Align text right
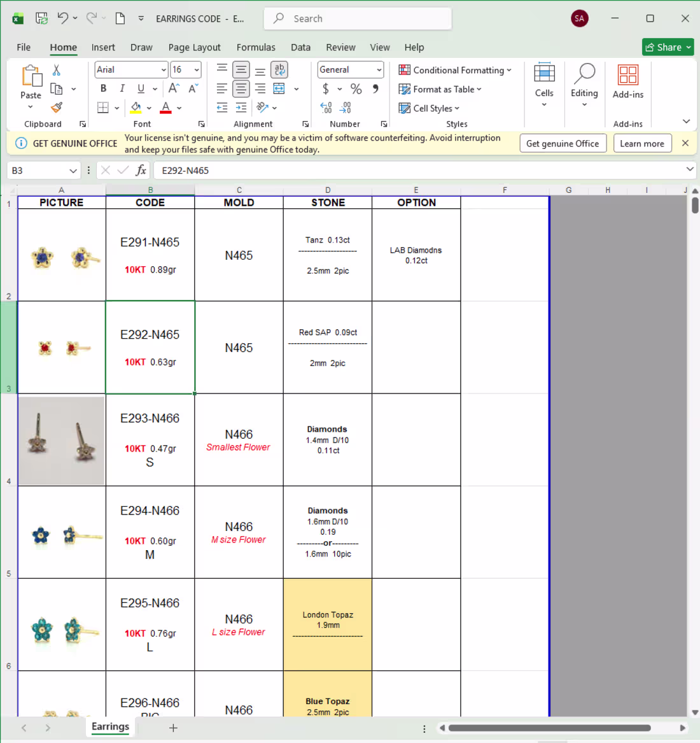Screen dimensions: 700x743 [260, 88]
